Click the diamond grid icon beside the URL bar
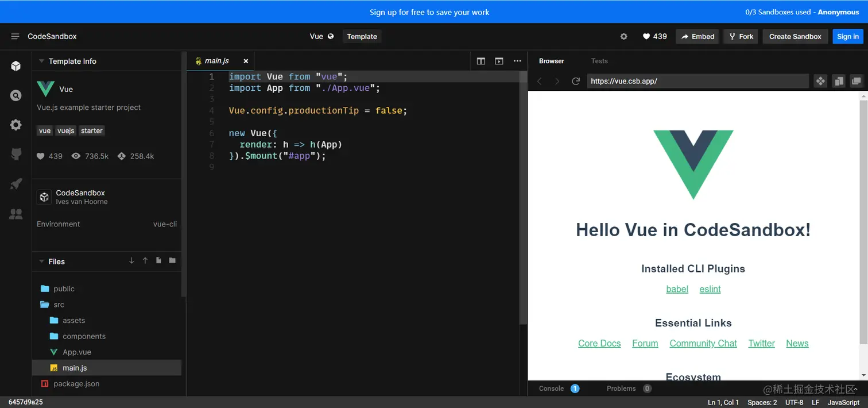The image size is (868, 408). click(x=821, y=82)
